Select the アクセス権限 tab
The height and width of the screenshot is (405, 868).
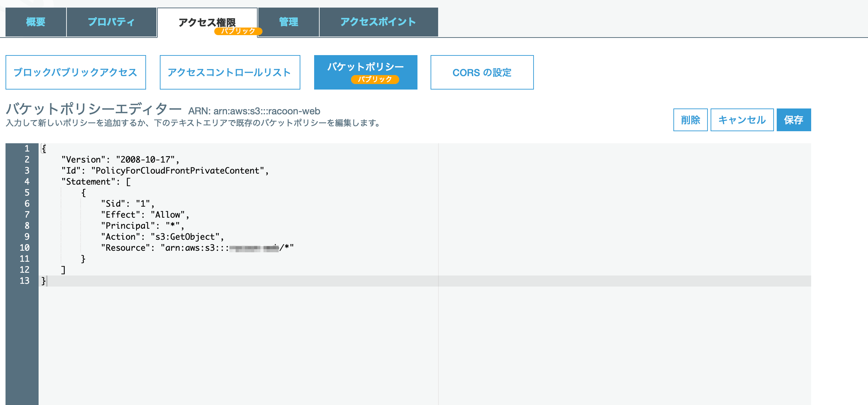[207, 21]
